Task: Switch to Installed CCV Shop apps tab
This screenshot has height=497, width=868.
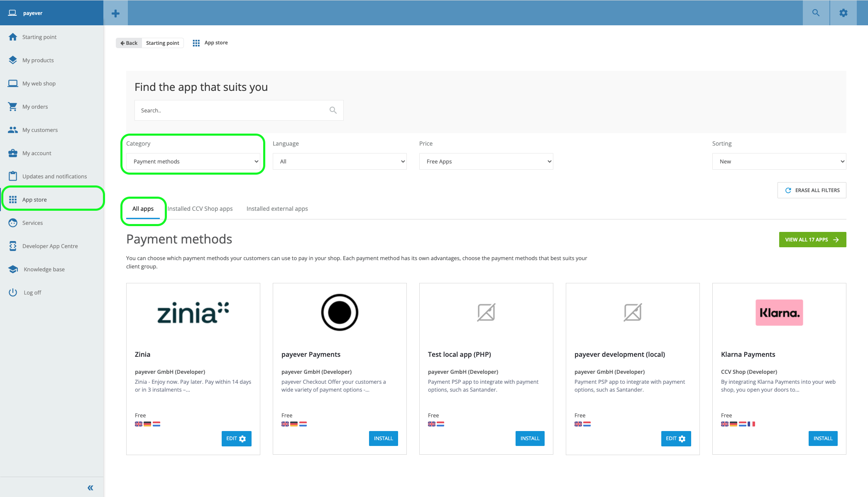Action: (x=200, y=209)
